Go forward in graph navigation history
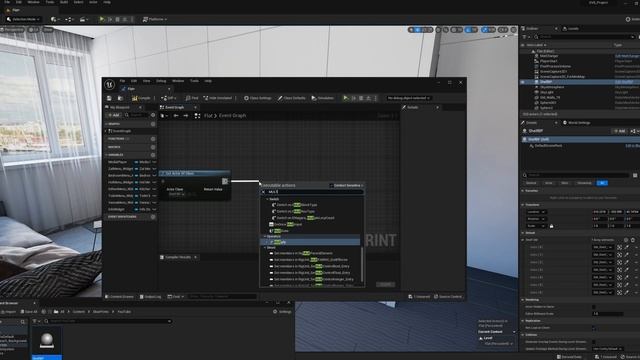Screen dimensions: 640x360 (x=186, y=116)
